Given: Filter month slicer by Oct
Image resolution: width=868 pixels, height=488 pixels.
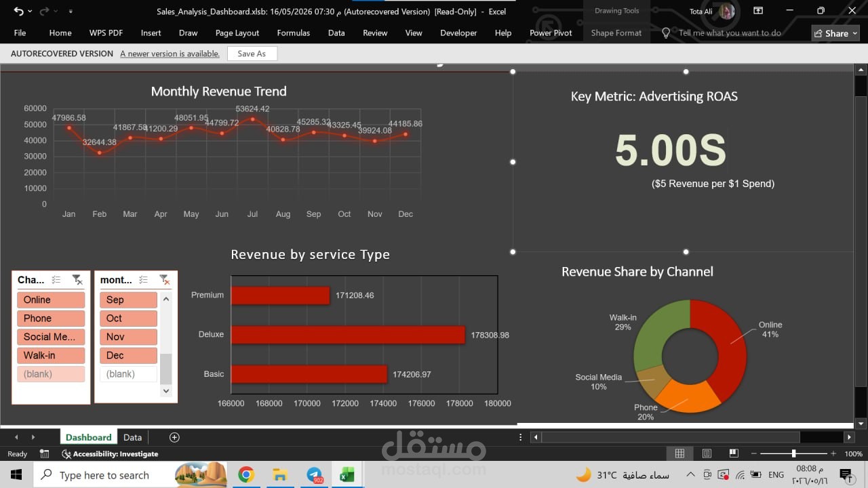Looking at the screenshot, I should pos(128,318).
